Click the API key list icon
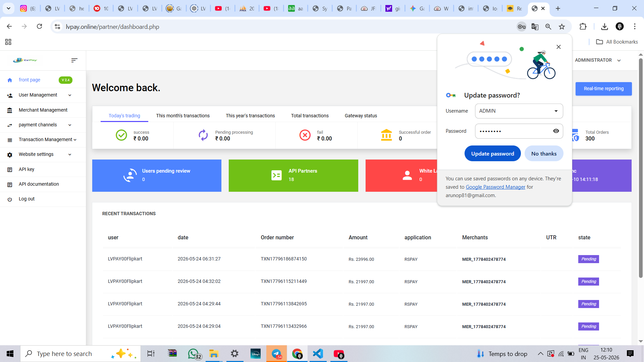 pyautogui.click(x=10, y=170)
